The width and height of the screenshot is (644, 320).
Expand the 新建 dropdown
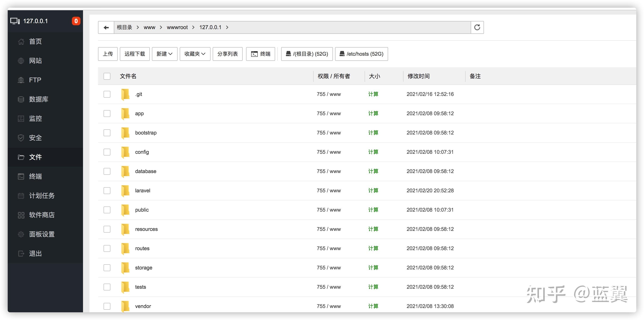(x=165, y=54)
